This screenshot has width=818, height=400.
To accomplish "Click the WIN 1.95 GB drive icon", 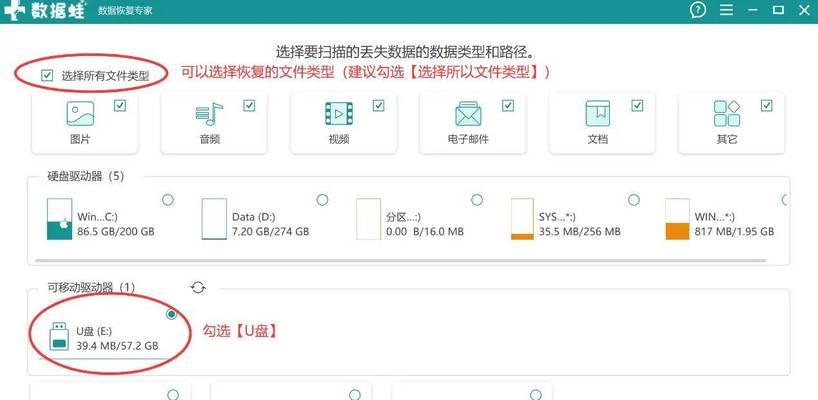I will pyautogui.click(x=678, y=219).
